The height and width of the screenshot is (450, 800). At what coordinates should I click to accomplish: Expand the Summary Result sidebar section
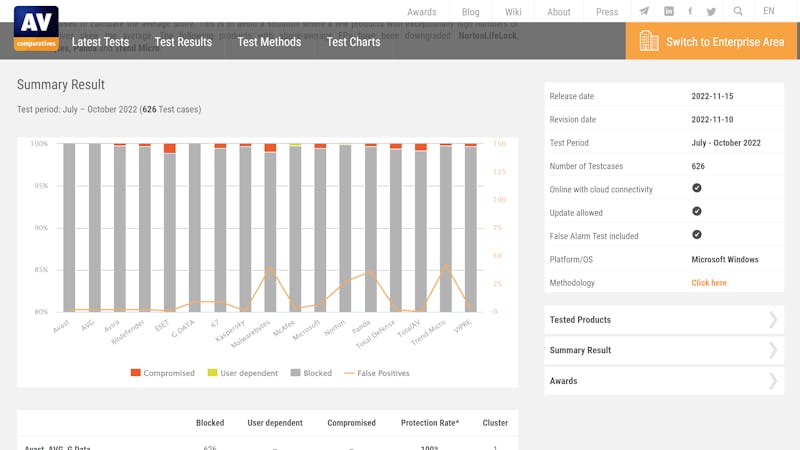click(664, 351)
